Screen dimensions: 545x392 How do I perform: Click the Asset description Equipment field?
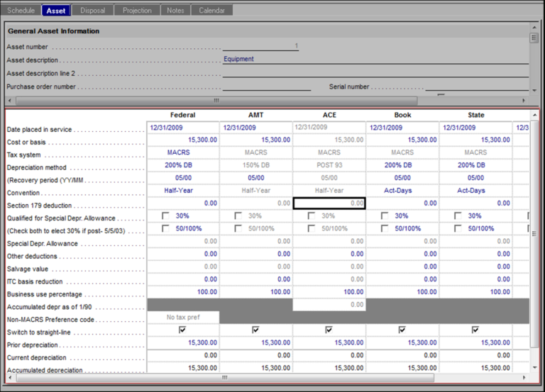375,60
